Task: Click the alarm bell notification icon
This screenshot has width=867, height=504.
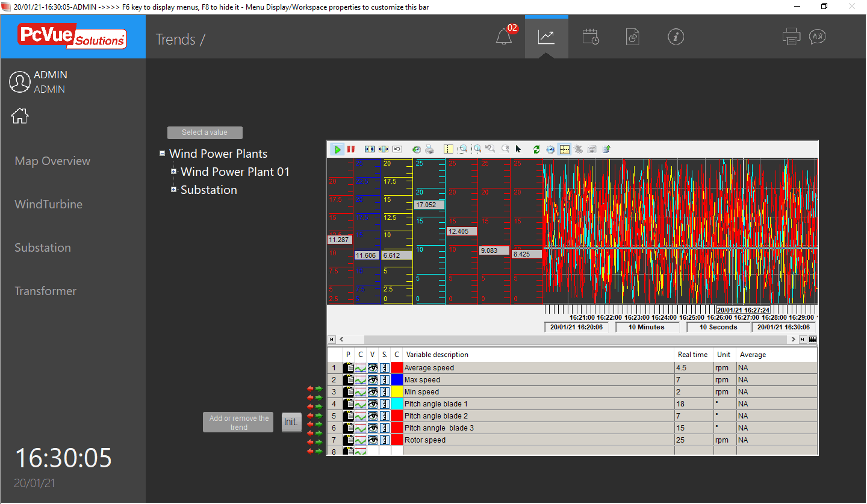Action: pos(504,37)
